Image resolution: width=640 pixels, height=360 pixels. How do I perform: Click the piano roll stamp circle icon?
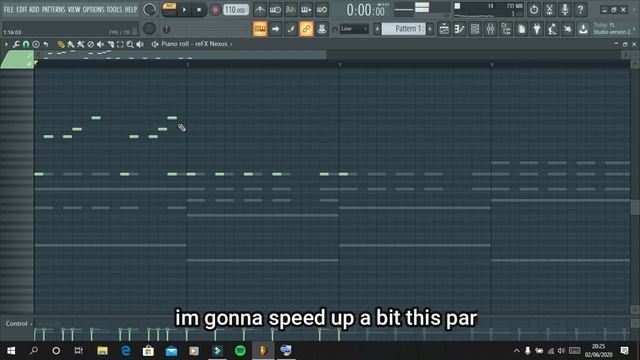tap(36, 44)
